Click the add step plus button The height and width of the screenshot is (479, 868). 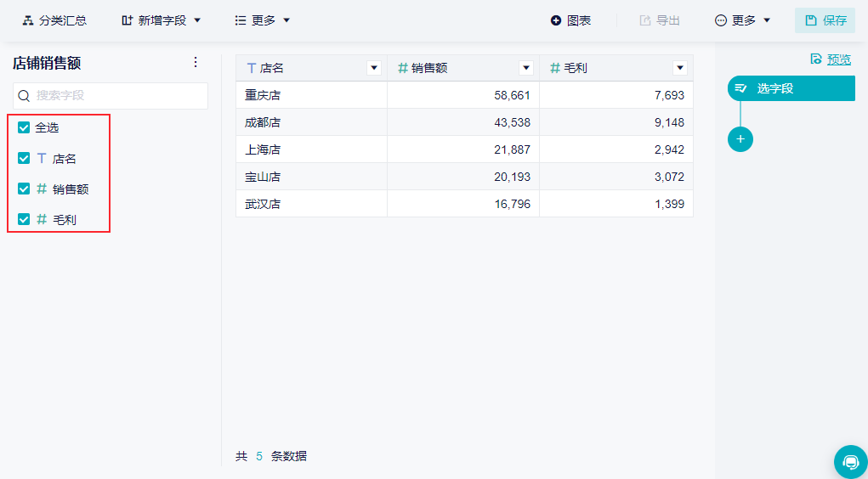tap(740, 139)
